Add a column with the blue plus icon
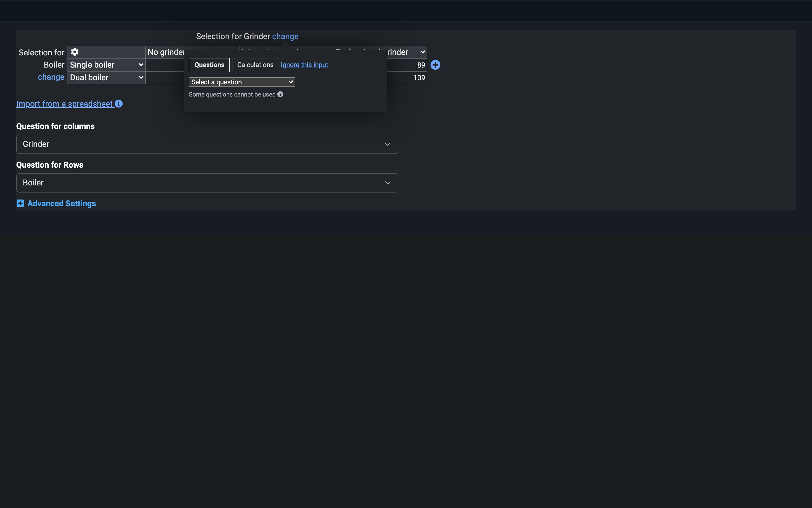This screenshot has width=812, height=508. tap(435, 65)
